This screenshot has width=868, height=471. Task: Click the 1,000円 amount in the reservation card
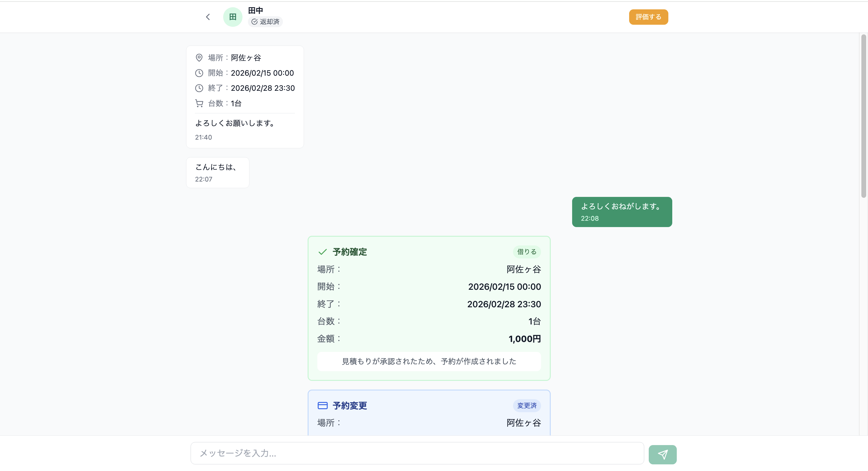click(524, 339)
